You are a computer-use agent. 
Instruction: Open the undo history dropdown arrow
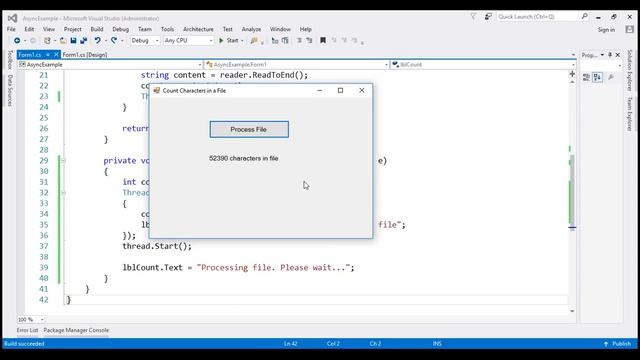105,41
